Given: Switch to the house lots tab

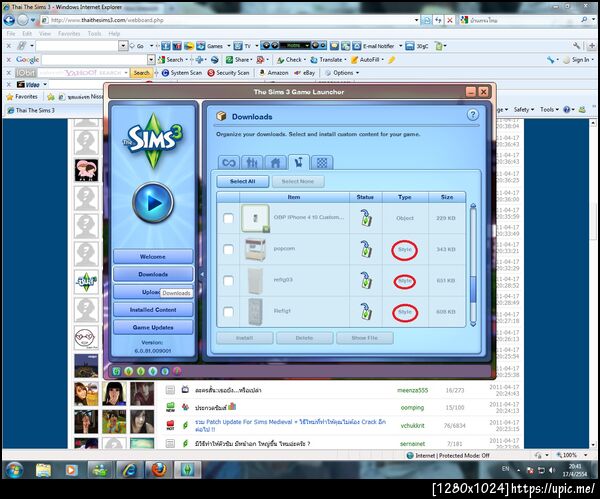Looking at the screenshot, I should (x=275, y=163).
